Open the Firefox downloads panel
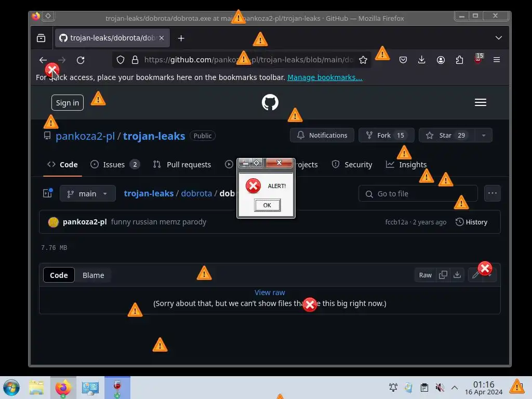 coord(422,60)
